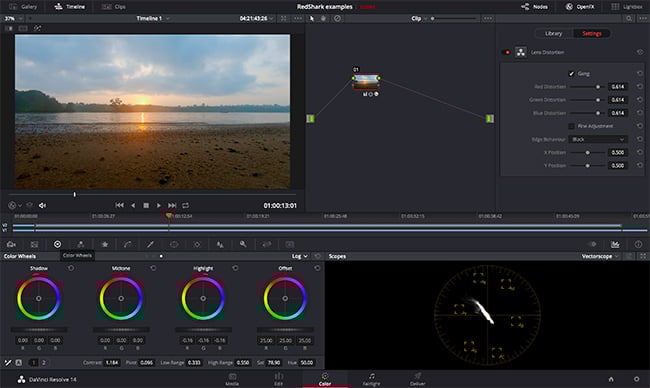Mute the viewer audio speaker icon
Image resolution: width=650 pixels, height=388 pixels.
pos(42,205)
